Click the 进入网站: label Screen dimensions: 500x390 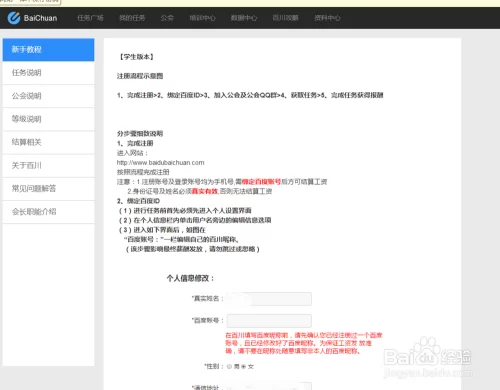pyautogui.click(x=132, y=153)
